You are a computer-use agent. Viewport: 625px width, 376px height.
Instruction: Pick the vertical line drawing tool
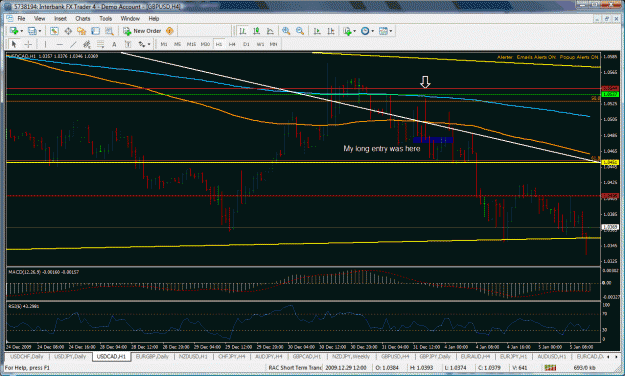45,44
